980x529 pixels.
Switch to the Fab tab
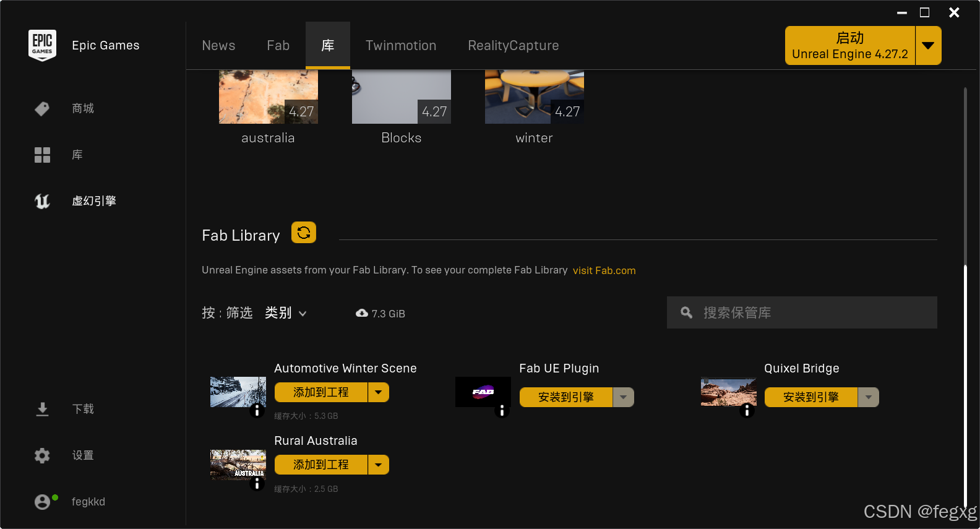[278, 45]
